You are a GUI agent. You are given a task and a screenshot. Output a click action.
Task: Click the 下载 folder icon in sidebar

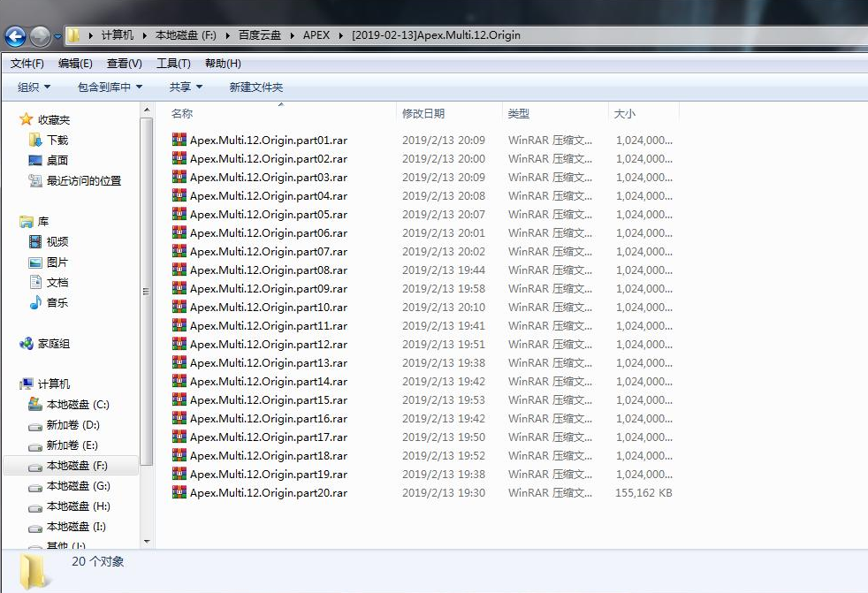coord(34,141)
